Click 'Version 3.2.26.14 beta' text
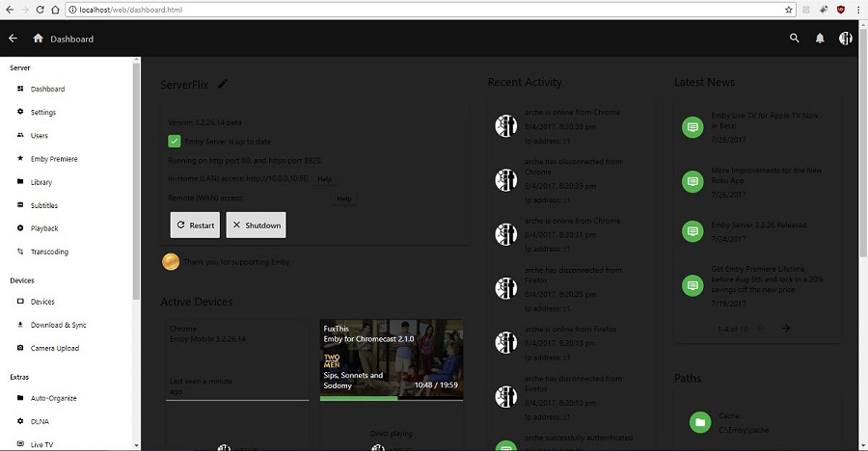The width and height of the screenshot is (868, 451). 204,122
